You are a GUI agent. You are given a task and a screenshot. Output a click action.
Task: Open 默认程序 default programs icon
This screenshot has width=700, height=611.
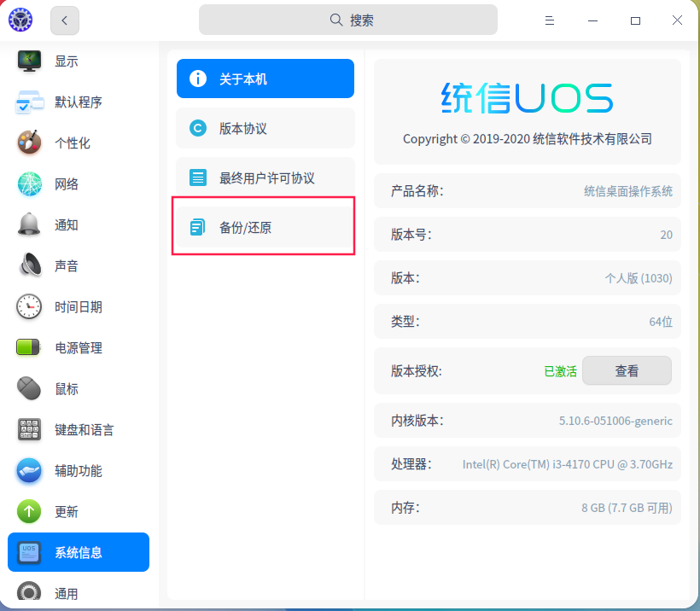click(x=30, y=102)
